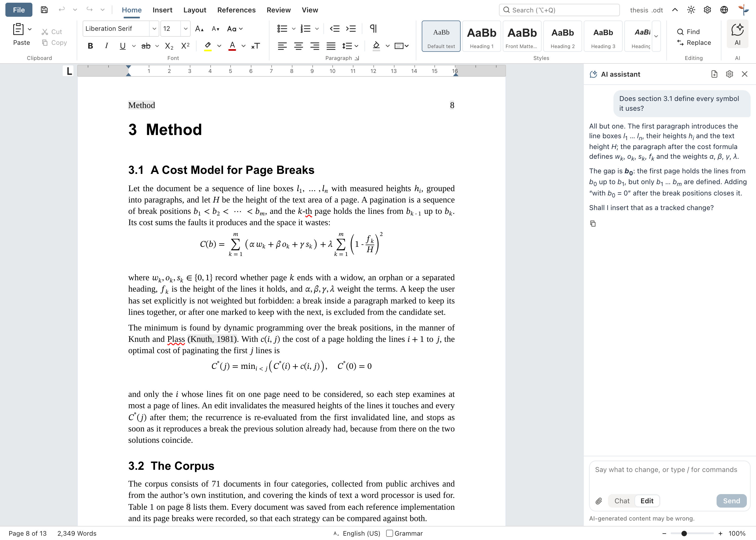Image resolution: width=756 pixels, height=540 pixels.
Task: Switch AI assistant to Chat mode
Action: pyautogui.click(x=622, y=501)
